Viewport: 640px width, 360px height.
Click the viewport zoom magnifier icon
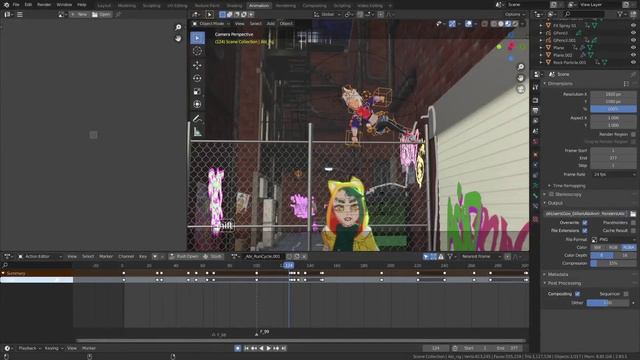pos(521,67)
